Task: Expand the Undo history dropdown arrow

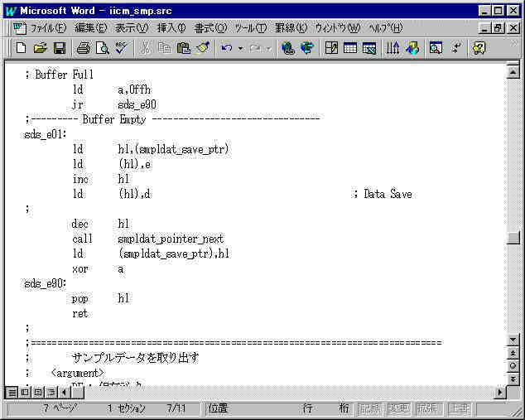Action: [x=240, y=48]
